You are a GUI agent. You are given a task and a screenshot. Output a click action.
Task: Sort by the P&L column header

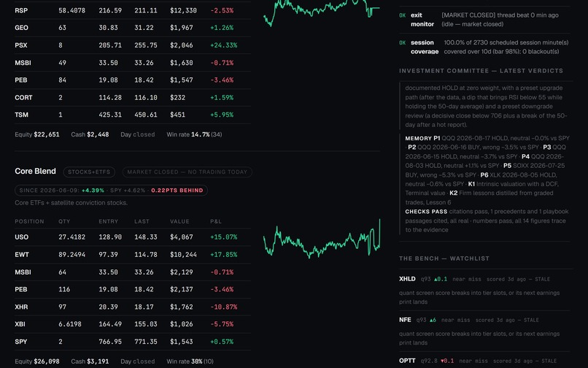216,221
